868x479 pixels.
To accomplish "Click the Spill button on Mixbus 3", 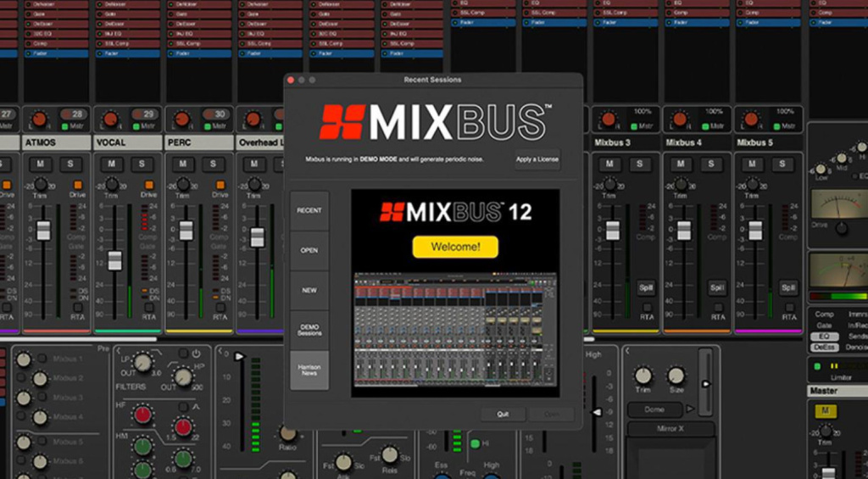I will click(x=646, y=288).
